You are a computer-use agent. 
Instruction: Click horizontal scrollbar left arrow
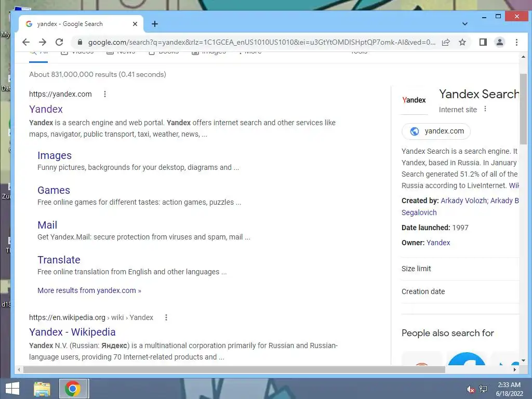pos(19,369)
